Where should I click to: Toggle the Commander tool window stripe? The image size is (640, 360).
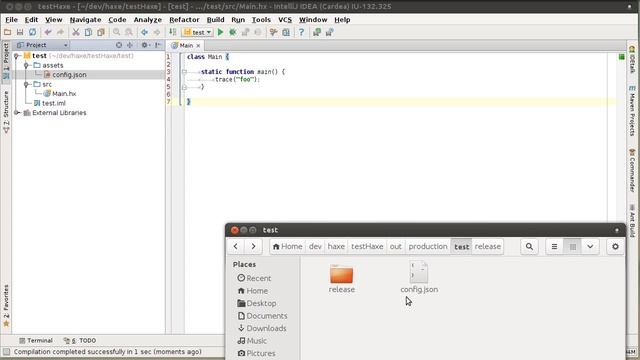(x=632, y=170)
